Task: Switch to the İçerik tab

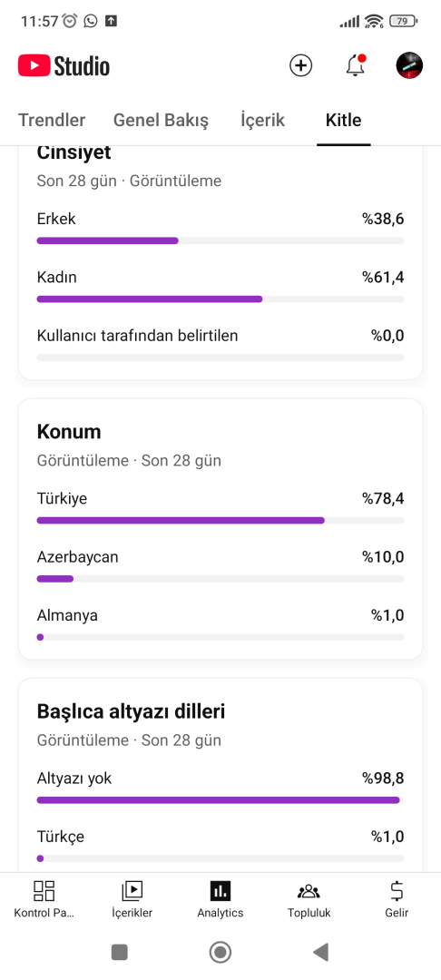Action: pos(263,120)
